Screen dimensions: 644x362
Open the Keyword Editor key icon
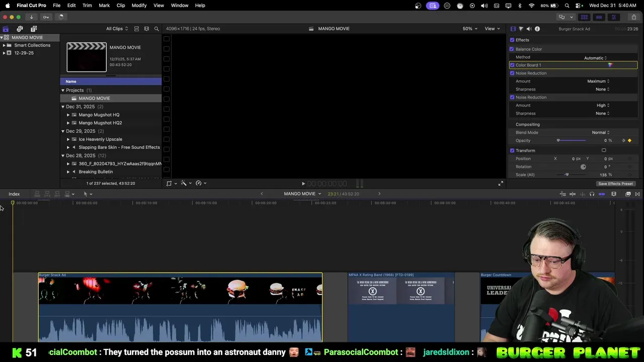pyautogui.click(x=46, y=17)
